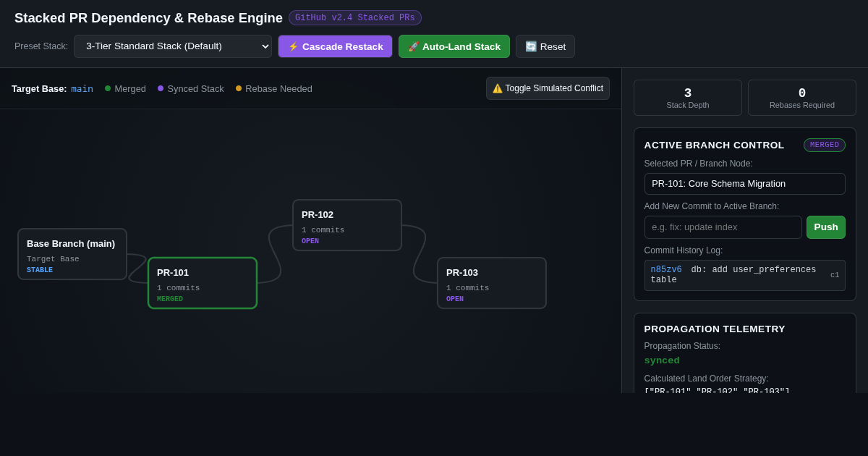This screenshot has width=868, height=456.
Task: Open the Preset Stack dropdown
Action: pos(173,46)
